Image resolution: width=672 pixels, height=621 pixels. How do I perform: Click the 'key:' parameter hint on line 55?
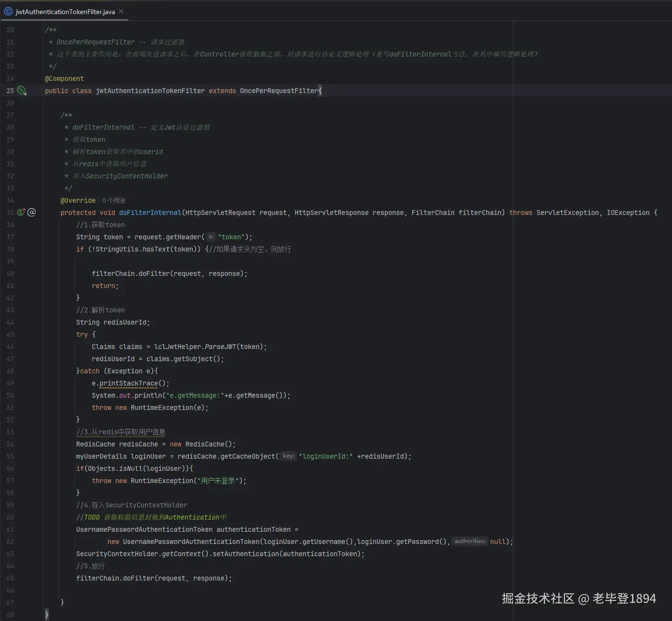tap(289, 456)
